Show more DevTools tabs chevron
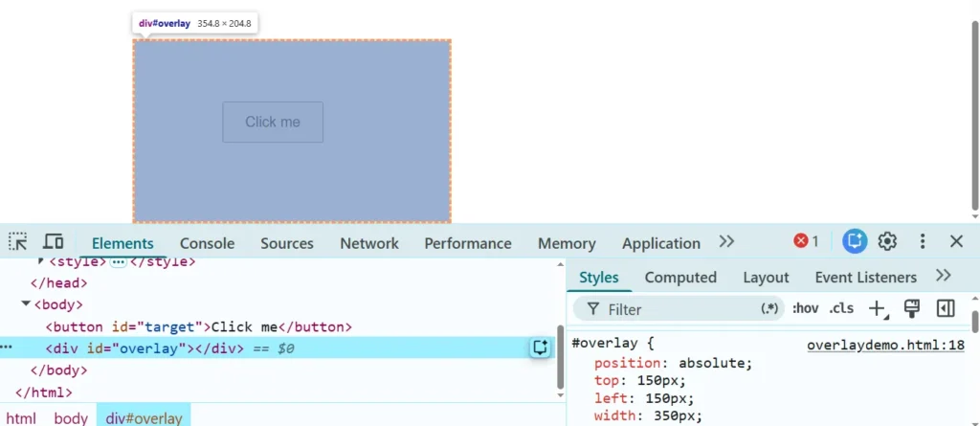This screenshot has height=426, width=980. coord(726,241)
